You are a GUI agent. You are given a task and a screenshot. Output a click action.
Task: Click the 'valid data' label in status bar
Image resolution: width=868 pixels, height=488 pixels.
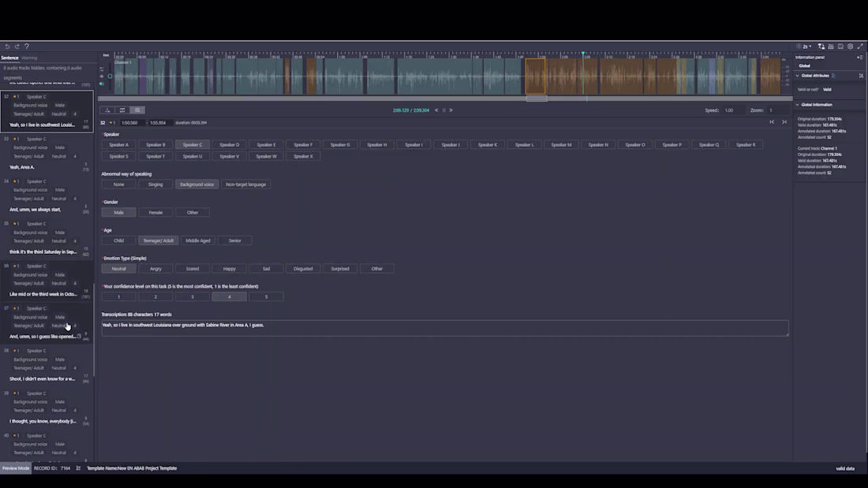845,468
